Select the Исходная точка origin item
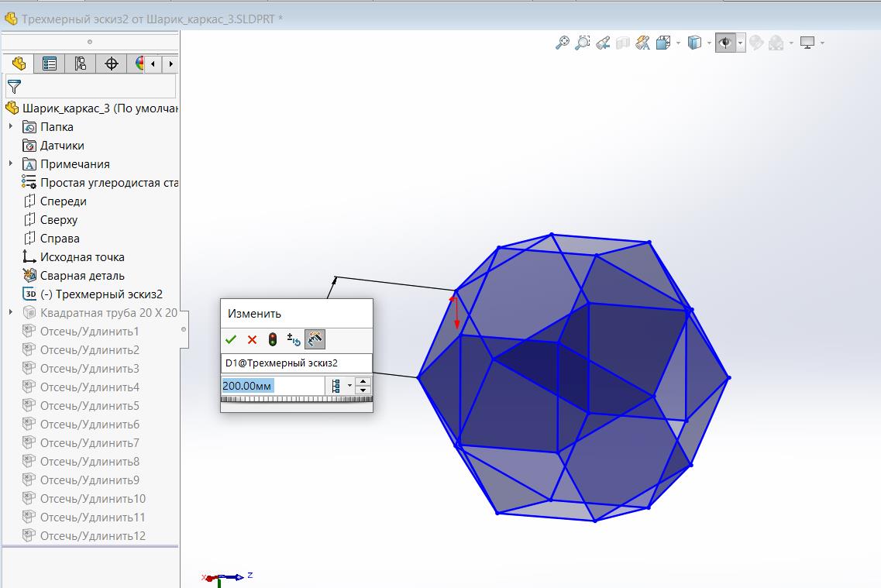This screenshot has height=588, width=881. (x=73, y=256)
